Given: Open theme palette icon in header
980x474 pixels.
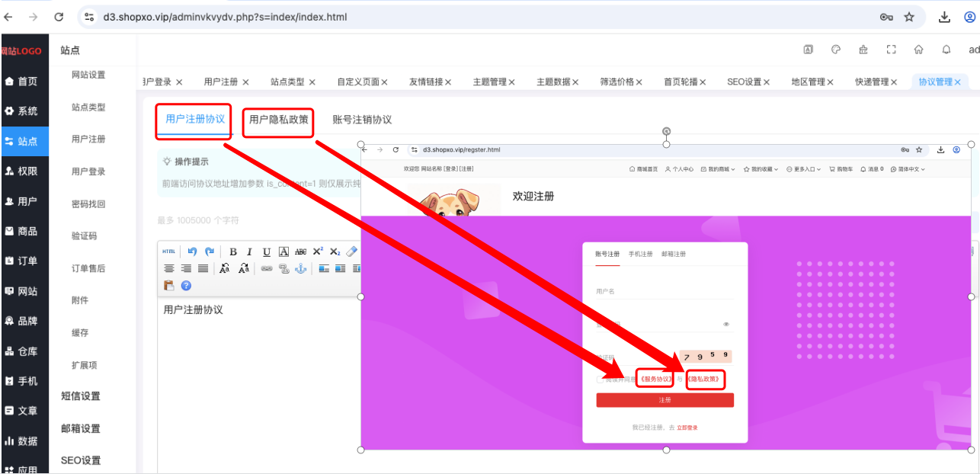Looking at the screenshot, I should click(836, 50).
